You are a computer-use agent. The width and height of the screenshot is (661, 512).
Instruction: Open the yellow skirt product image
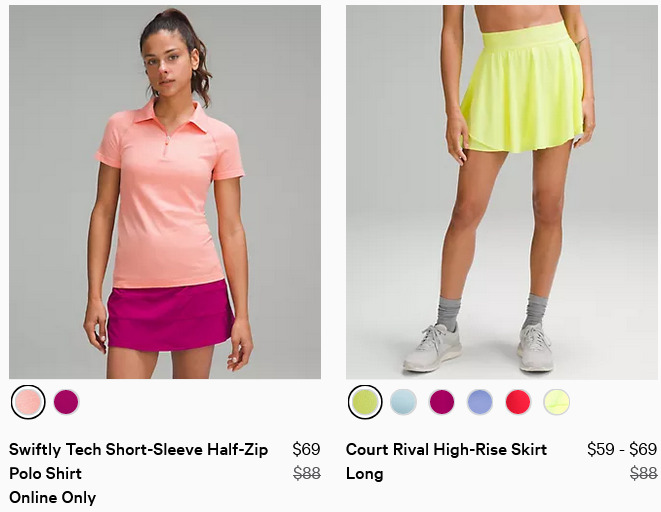tap(502, 192)
